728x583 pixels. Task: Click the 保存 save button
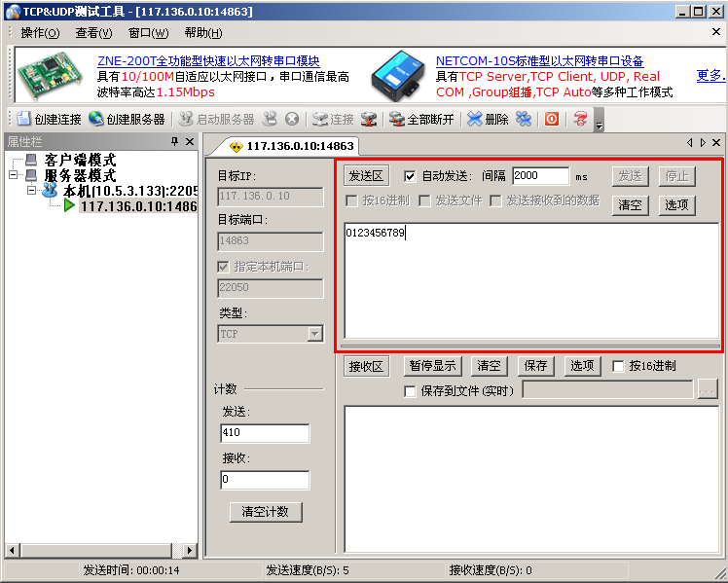(536, 366)
